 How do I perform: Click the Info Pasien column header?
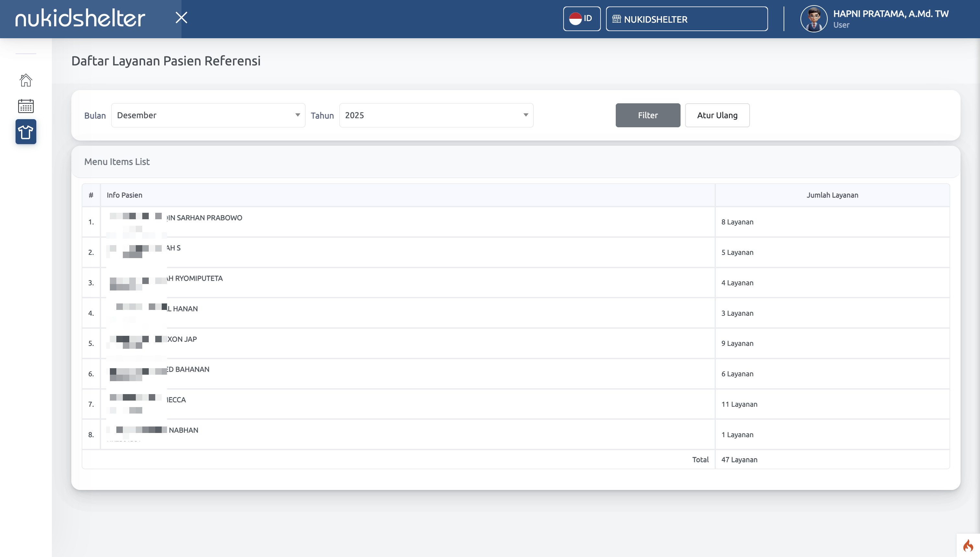pyautogui.click(x=124, y=195)
